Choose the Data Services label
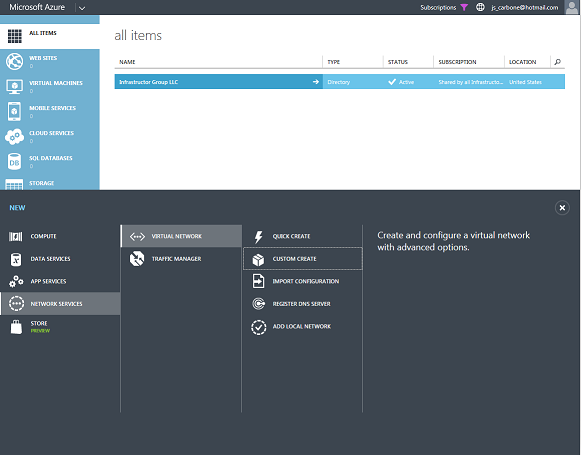581x455 pixels. [x=50, y=259]
